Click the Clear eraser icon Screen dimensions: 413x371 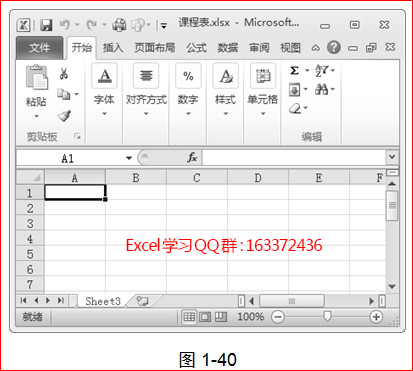point(295,108)
